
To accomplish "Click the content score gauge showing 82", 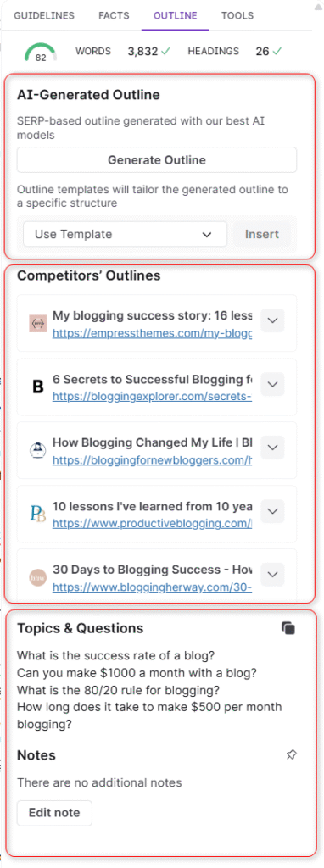I will click(x=41, y=52).
